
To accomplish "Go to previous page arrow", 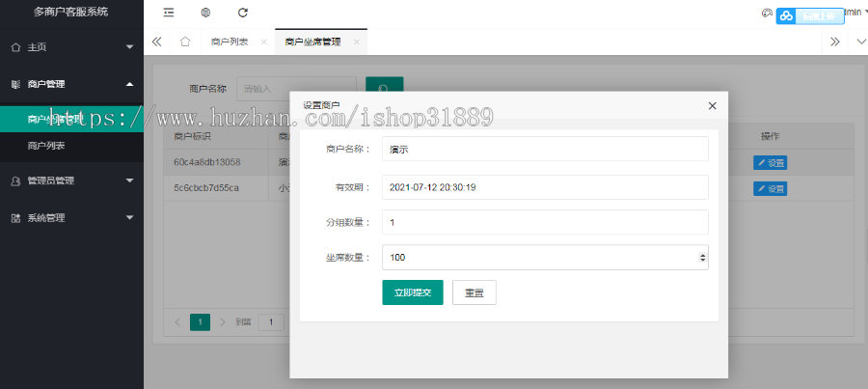I will coord(177,322).
